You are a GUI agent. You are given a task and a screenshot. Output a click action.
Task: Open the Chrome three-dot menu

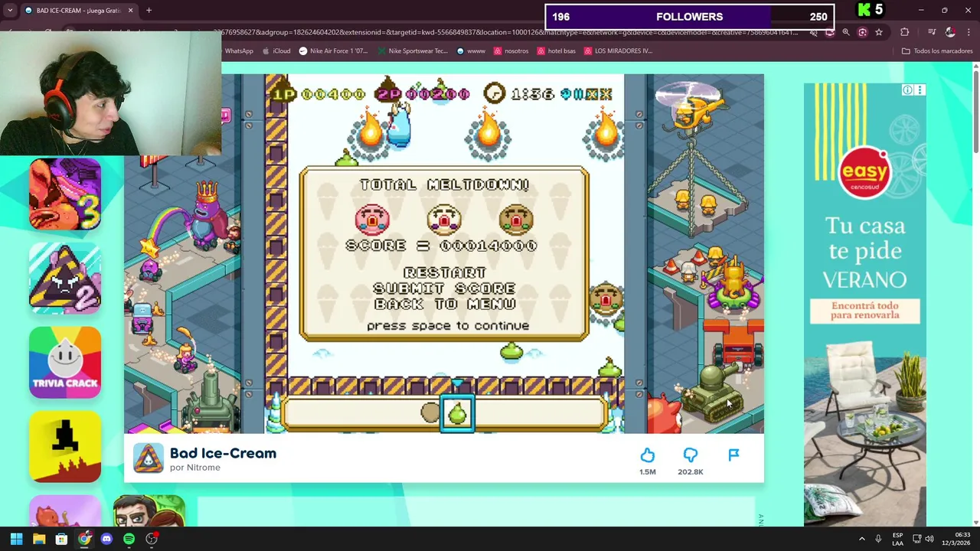(969, 32)
